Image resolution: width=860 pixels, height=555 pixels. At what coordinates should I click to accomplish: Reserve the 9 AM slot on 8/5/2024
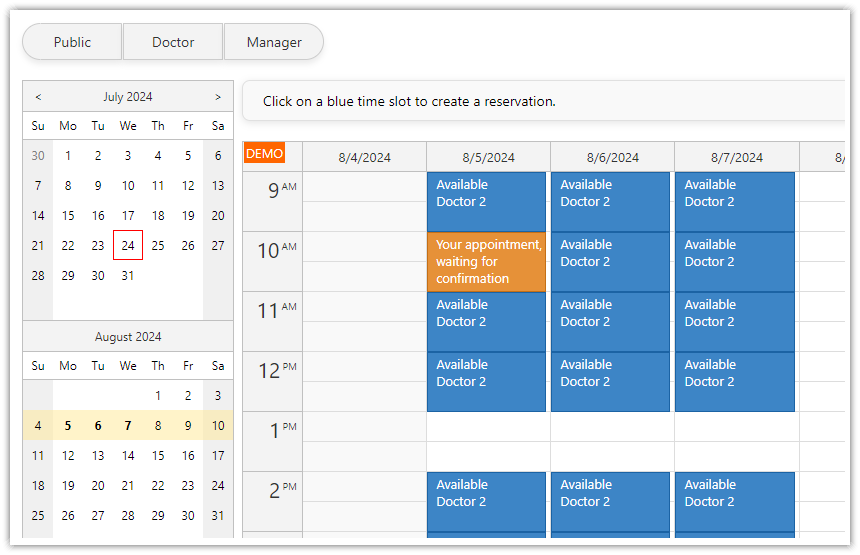click(486, 202)
